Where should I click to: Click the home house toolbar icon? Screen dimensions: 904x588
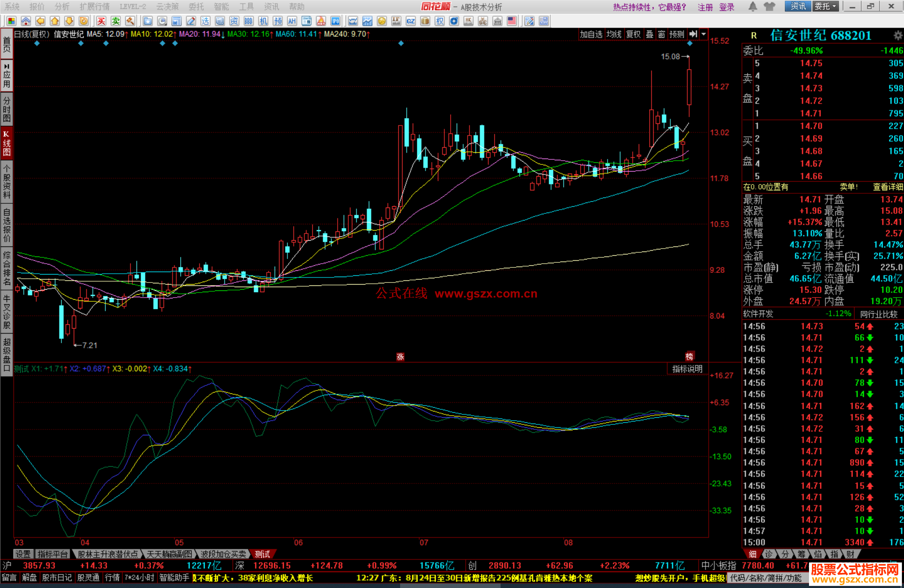point(26,21)
